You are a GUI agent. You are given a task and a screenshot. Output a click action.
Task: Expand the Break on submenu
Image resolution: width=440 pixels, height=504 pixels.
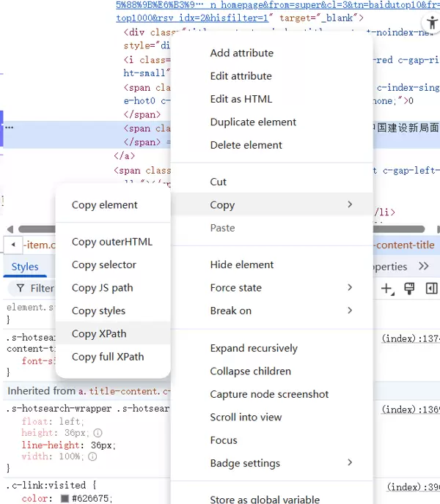coord(280,311)
